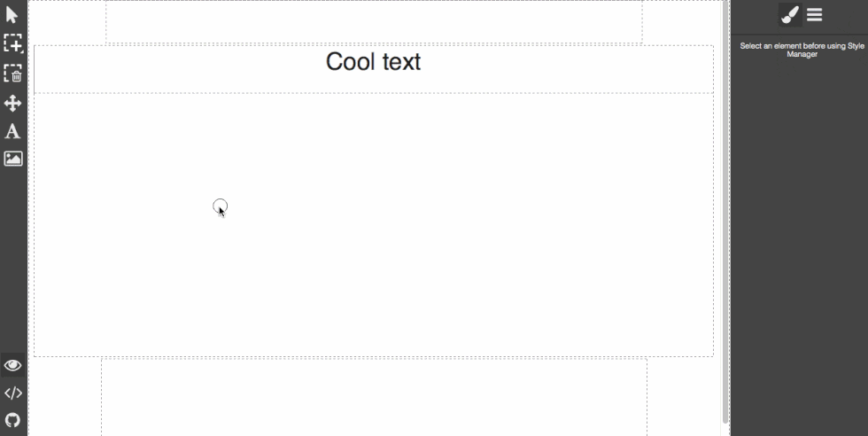The image size is (868, 436).
Task: Select the 'Cool text' heading
Action: coord(373,61)
